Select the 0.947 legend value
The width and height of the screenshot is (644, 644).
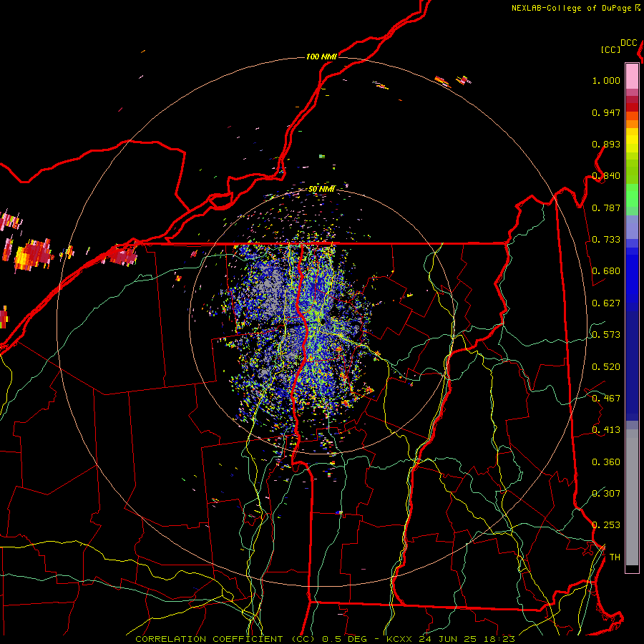(x=606, y=112)
